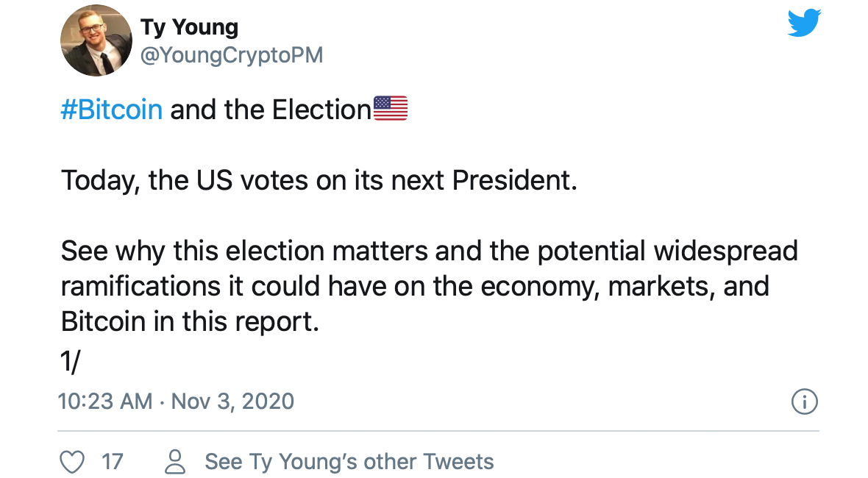Open Ty Young's profile picture
The height and width of the screenshot is (478, 868).
[96, 40]
